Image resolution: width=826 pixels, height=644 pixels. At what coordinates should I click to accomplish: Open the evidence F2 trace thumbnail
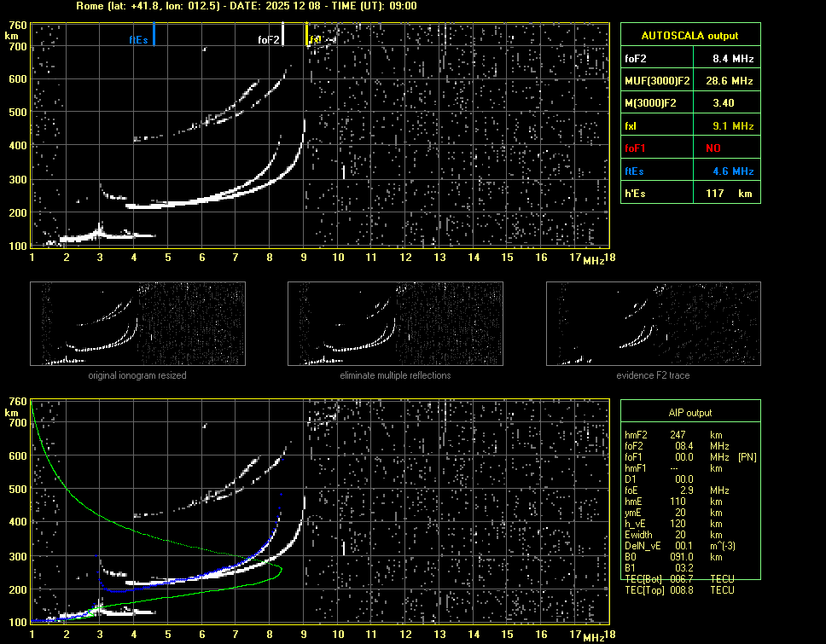pyautogui.click(x=653, y=324)
